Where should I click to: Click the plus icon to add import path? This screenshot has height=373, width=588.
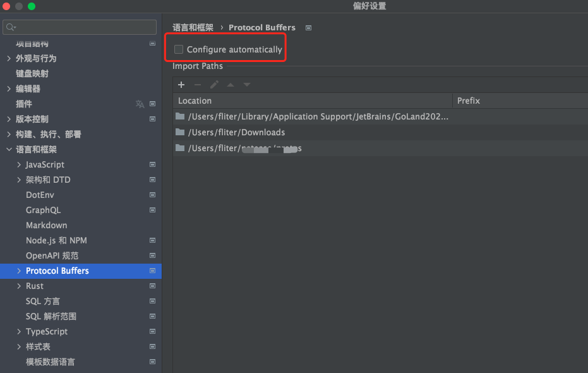tap(181, 85)
